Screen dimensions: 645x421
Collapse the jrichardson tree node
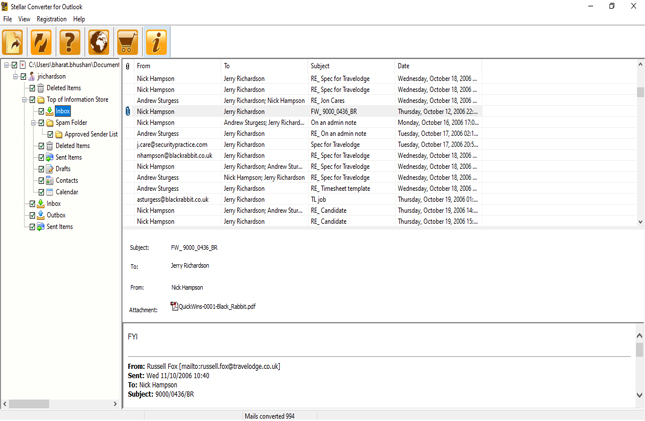16,76
